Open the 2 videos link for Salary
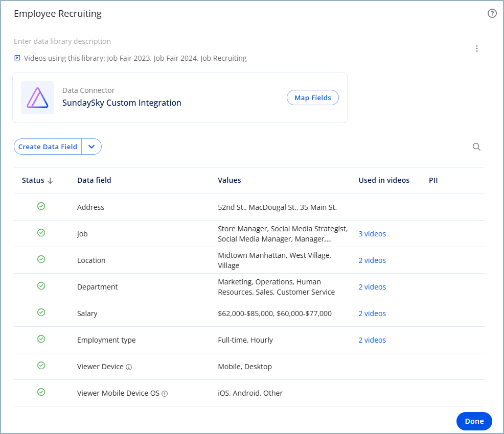 tap(372, 314)
